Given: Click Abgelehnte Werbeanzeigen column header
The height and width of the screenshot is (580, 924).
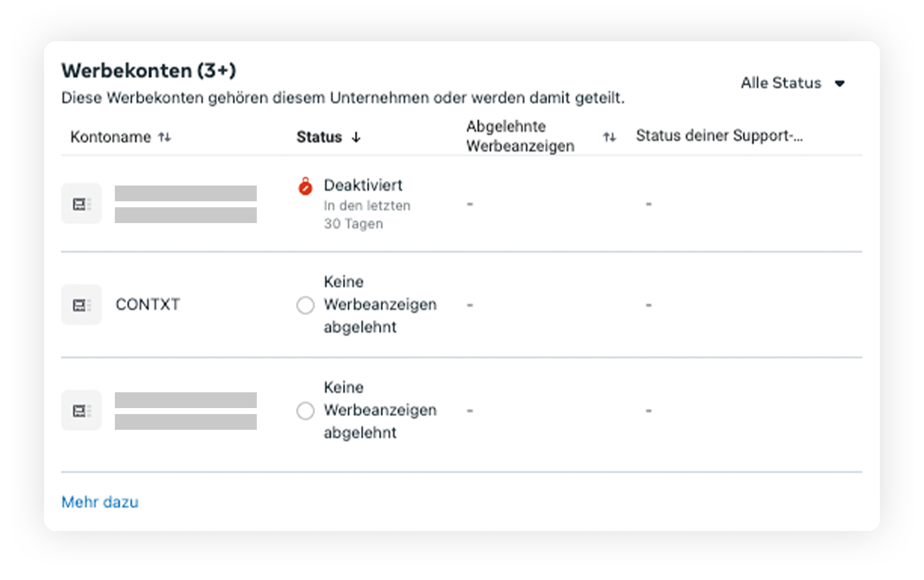Looking at the screenshot, I should click(x=520, y=136).
